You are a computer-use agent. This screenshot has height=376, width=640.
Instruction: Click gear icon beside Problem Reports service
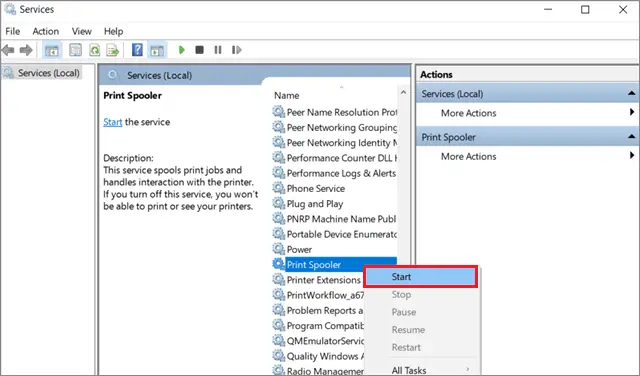point(279,310)
